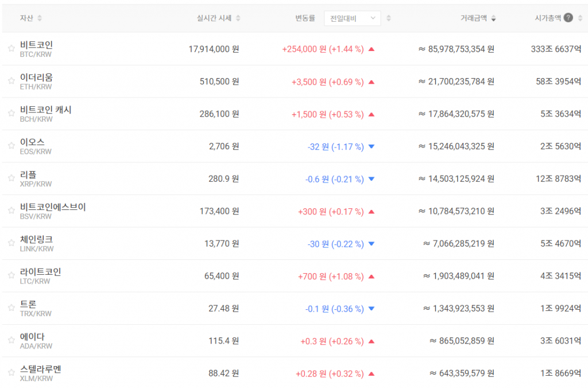Open the 비트코인에스브이 asset link
The image size is (588, 389).
pos(53,207)
